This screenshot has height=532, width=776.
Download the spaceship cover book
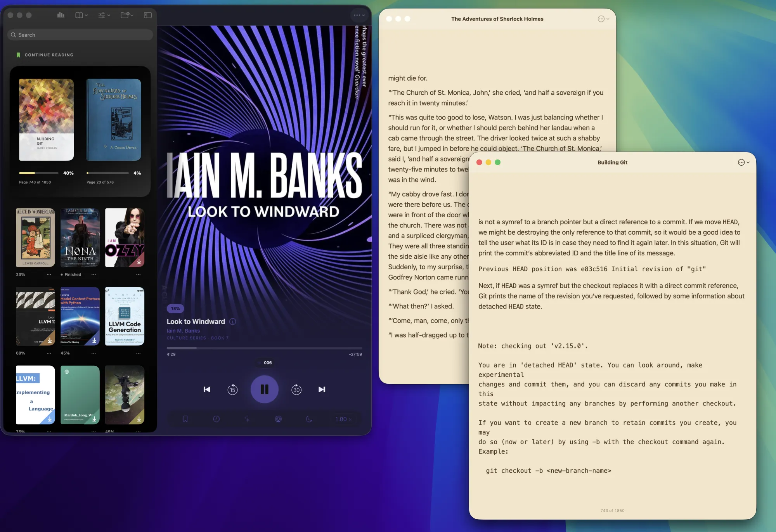[x=139, y=419]
